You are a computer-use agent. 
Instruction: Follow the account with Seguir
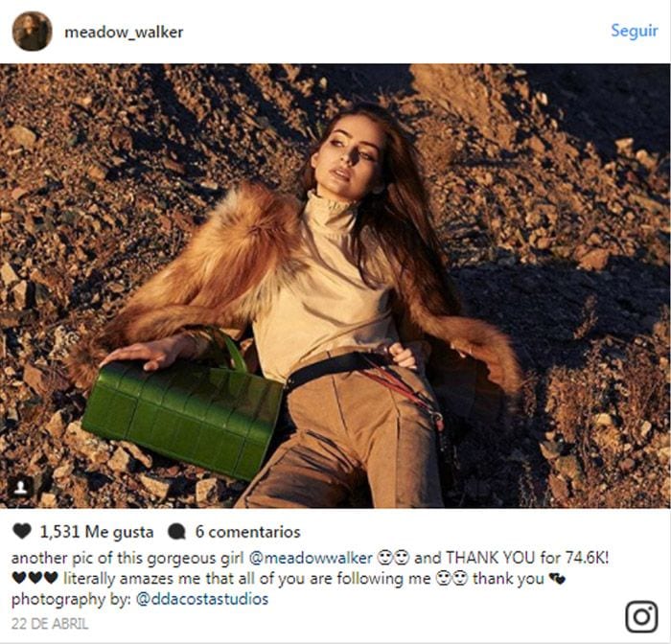pos(634,31)
